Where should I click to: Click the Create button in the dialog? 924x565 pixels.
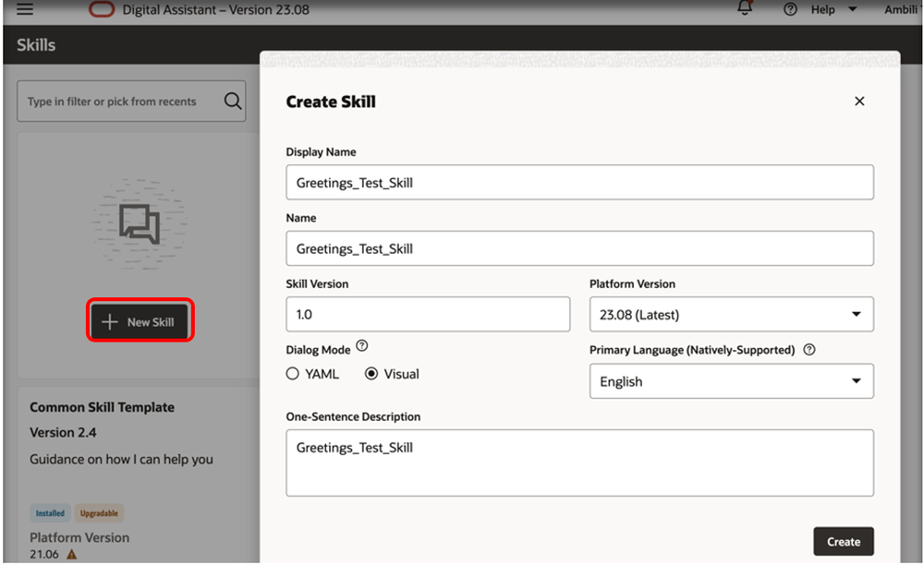(x=843, y=541)
